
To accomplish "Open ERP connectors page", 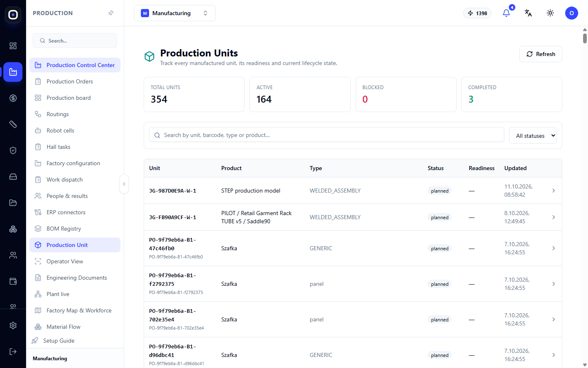I will 75,212.
